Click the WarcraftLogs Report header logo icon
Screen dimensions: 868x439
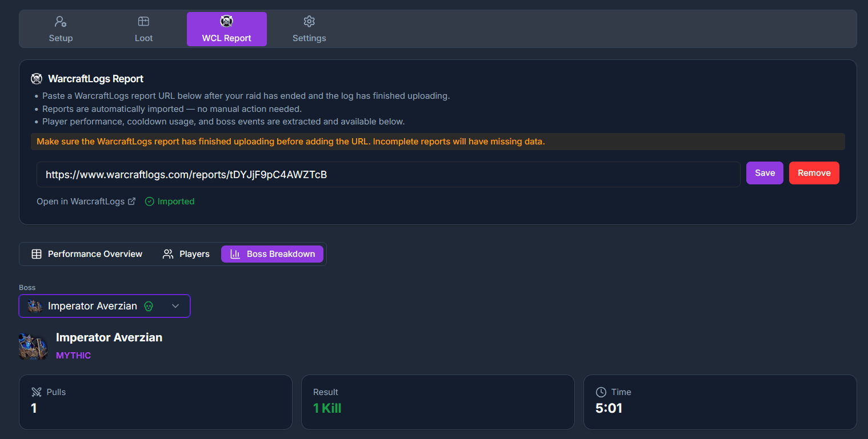click(37, 79)
